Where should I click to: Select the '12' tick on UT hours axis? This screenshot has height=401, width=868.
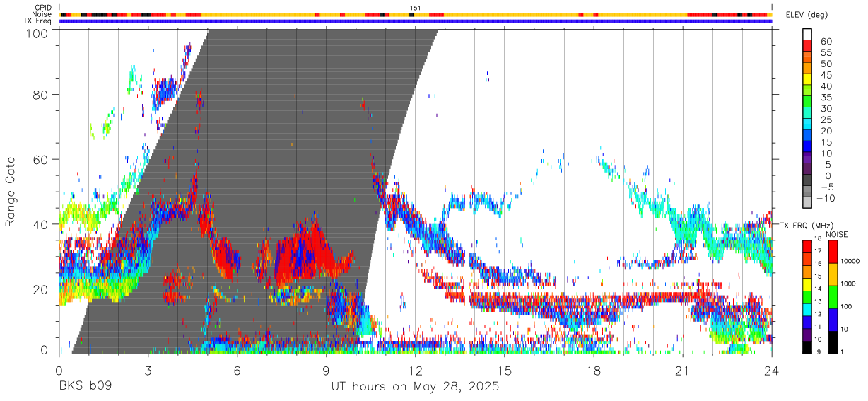coord(415,371)
